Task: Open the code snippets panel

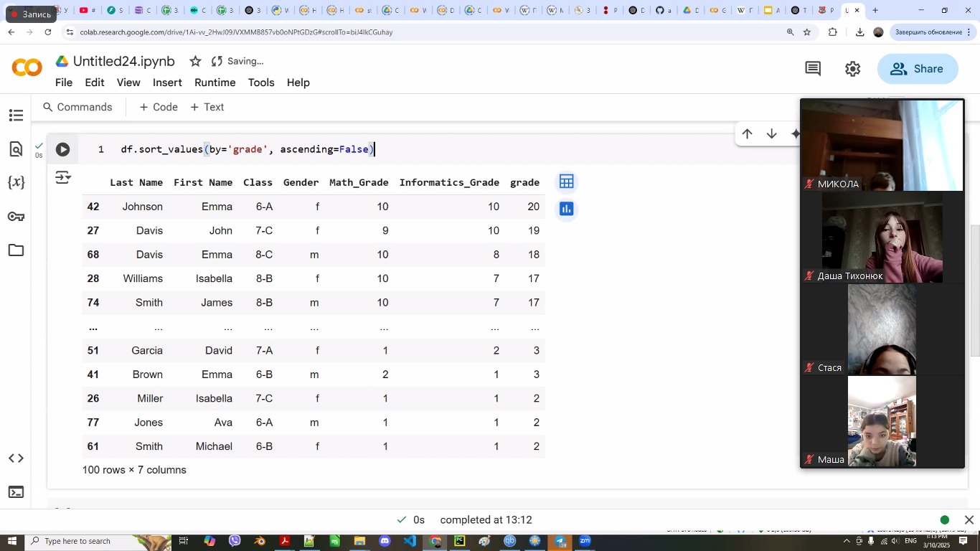Action: (16, 458)
